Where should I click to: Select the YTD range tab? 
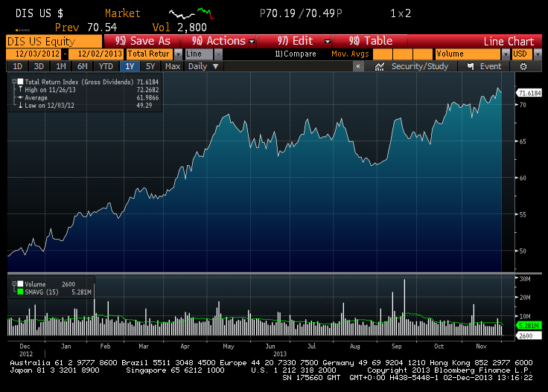(x=106, y=66)
